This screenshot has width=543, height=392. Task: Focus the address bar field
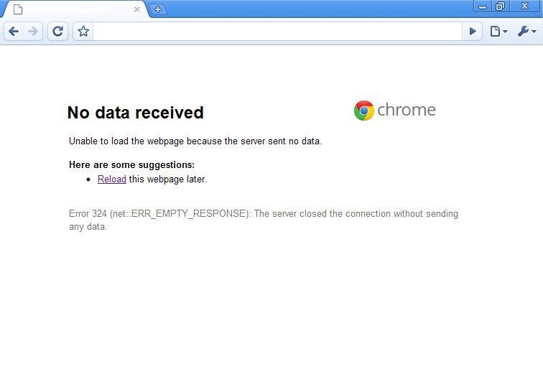[x=277, y=32]
